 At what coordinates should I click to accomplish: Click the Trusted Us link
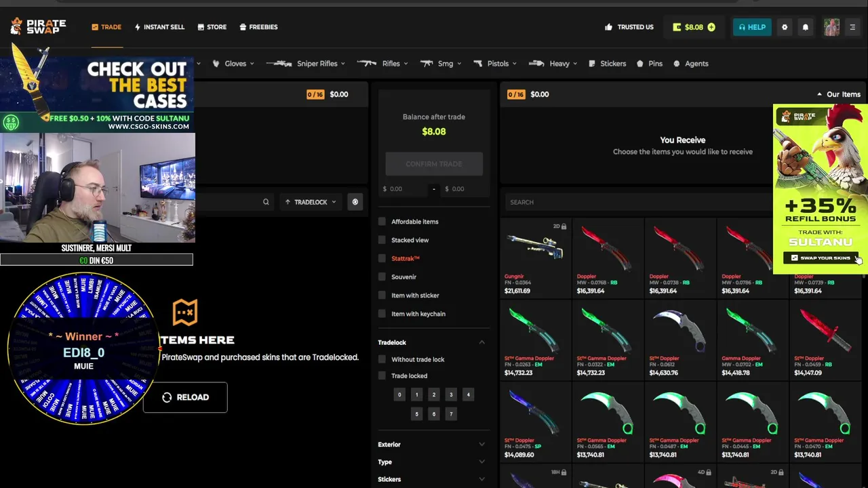tap(629, 27)
